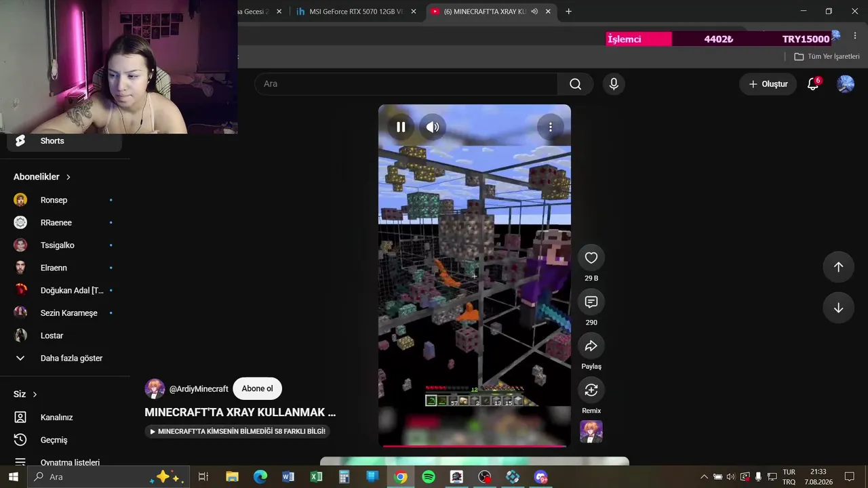Open the short's comments (290)
This screenshot has height=488, width=868.
coord(591,302)
